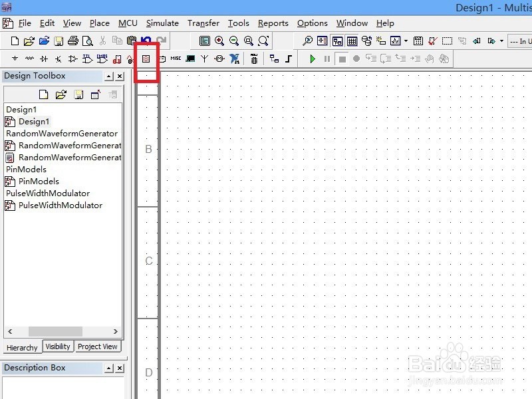532x399 pixels.
Task: Select the PulseWidthModulator schematic sheet
Action: [61, 205]
